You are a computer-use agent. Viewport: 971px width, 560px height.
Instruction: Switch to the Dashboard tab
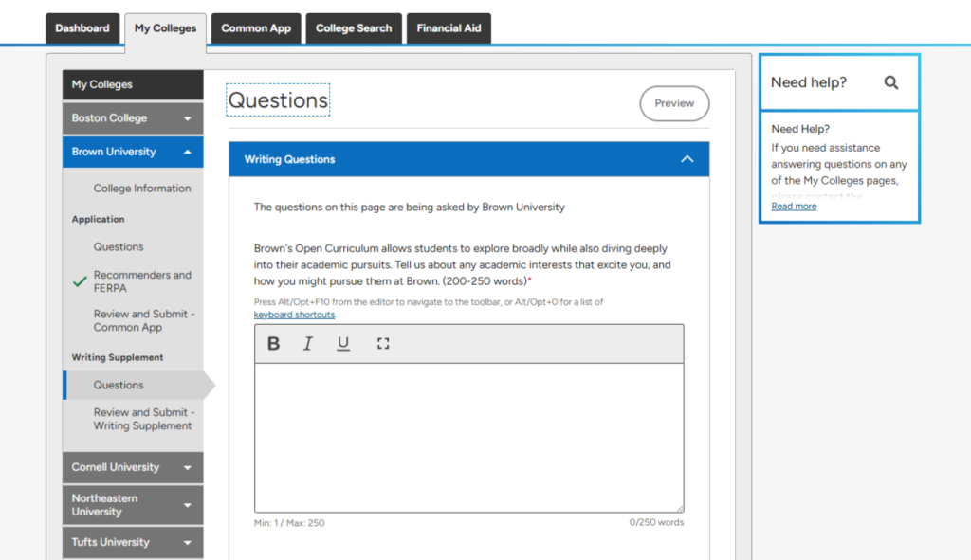pos(82,28)
